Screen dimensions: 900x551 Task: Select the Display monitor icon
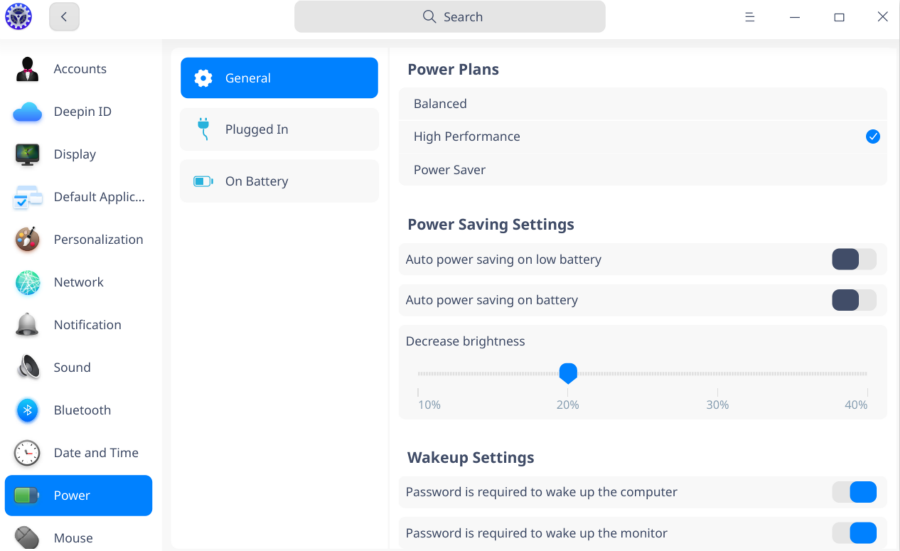coord(27,154)
